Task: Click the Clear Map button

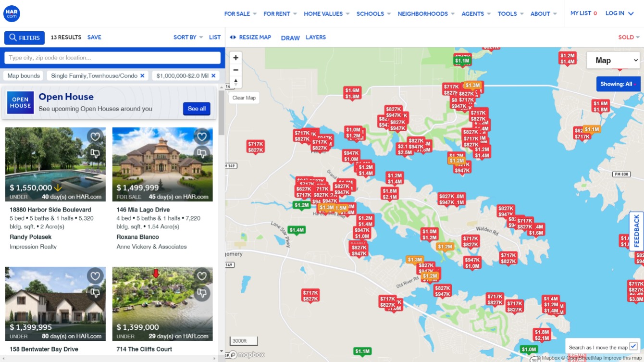Action: point(244,98)
